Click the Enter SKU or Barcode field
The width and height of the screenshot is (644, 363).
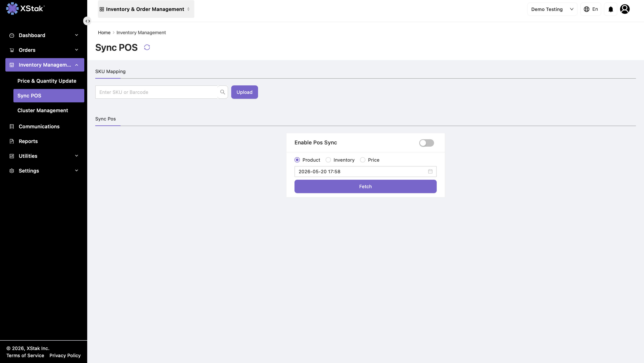tap(157, 92)
